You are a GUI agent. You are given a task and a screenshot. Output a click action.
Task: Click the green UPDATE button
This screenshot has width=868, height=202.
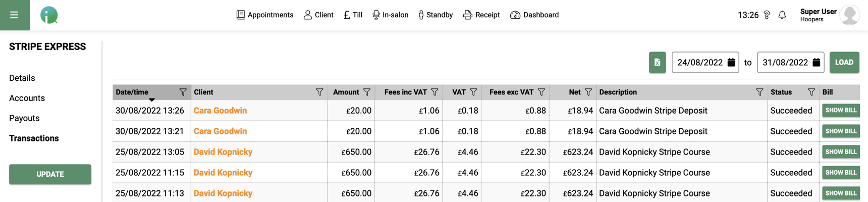click(50, 174)
